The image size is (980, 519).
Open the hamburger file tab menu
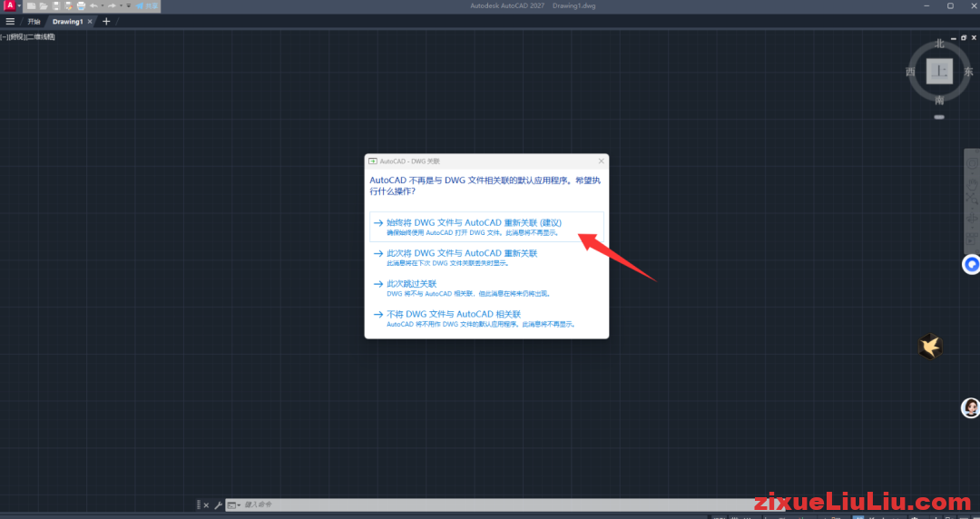point(10,21)
